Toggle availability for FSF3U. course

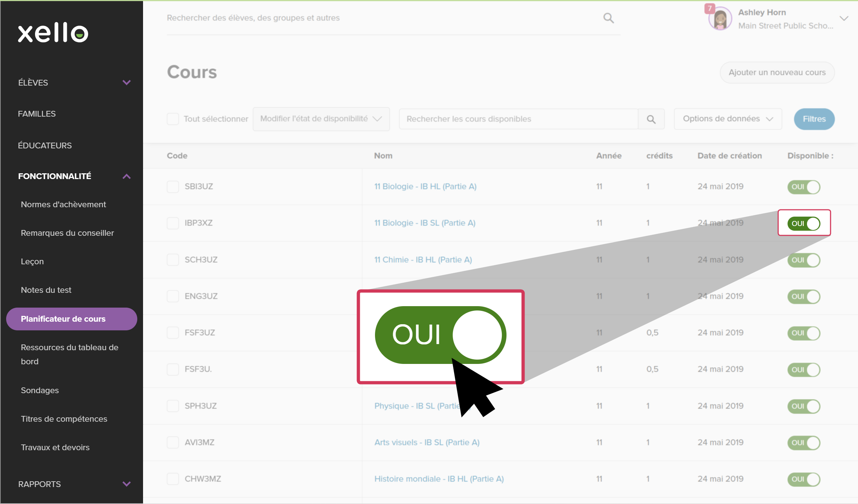coord(804,370)
